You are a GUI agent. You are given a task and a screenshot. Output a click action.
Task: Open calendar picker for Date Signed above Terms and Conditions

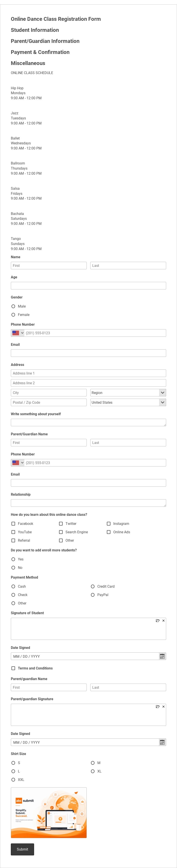162,656
